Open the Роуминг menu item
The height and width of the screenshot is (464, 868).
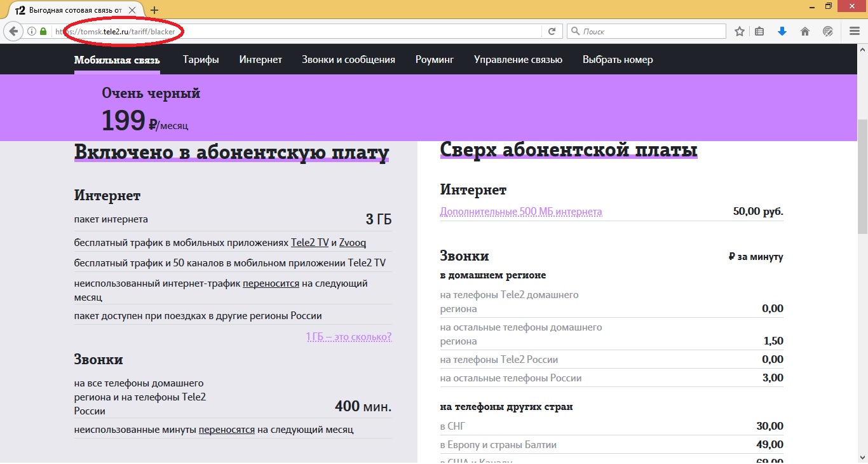point(435,60)
